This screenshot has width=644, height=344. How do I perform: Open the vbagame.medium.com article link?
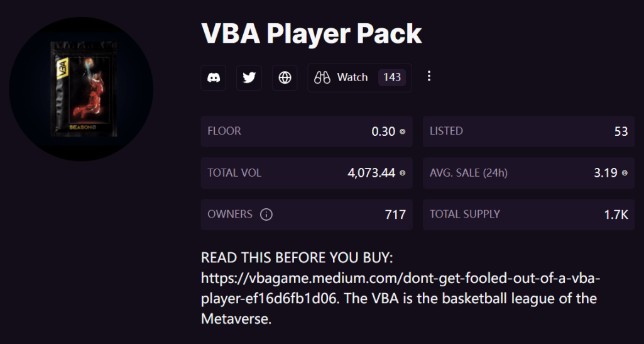pyautogui.click(x=400, y=289)
